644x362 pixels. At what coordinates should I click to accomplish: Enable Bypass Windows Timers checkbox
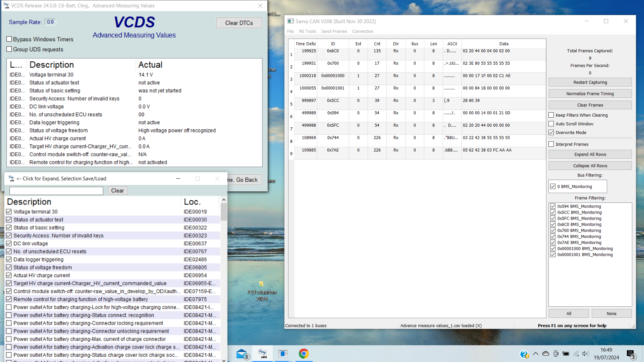[x=9, y=39]
